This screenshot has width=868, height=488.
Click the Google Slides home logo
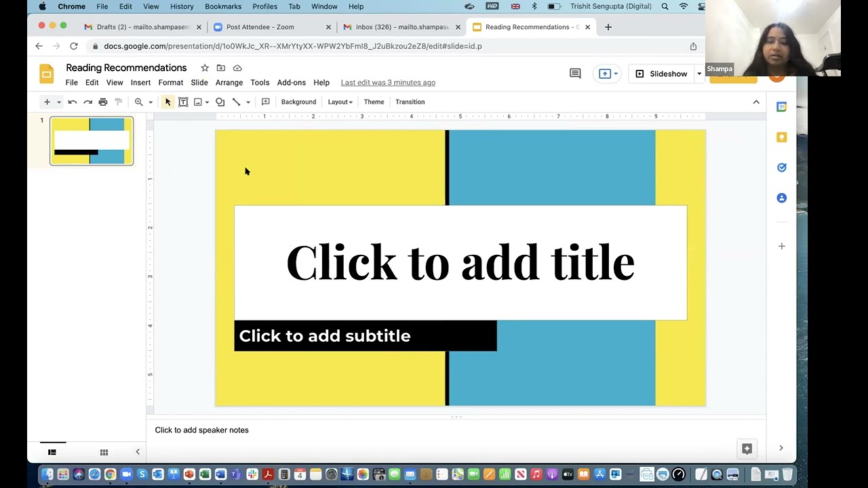[x=46, y=74]
